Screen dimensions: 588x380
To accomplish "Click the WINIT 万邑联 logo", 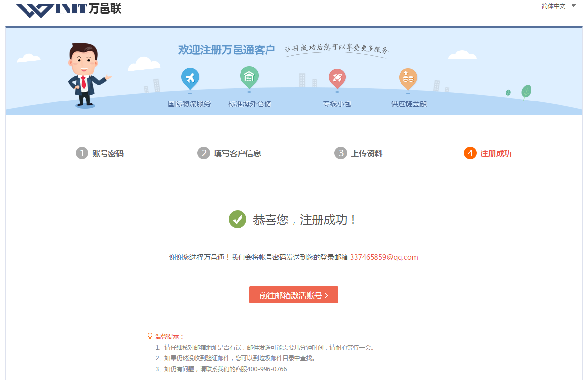I will click(x=69, y=10).
